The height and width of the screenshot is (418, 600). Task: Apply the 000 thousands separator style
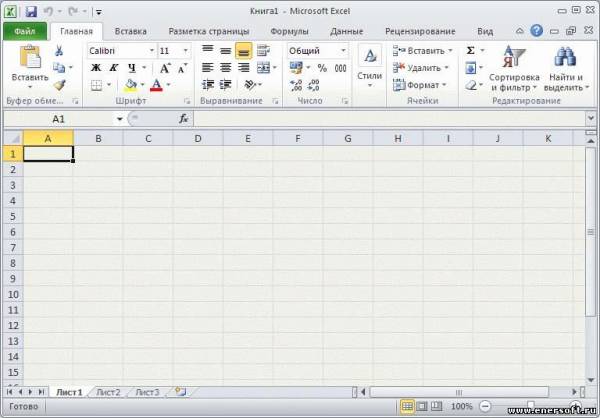340,68
